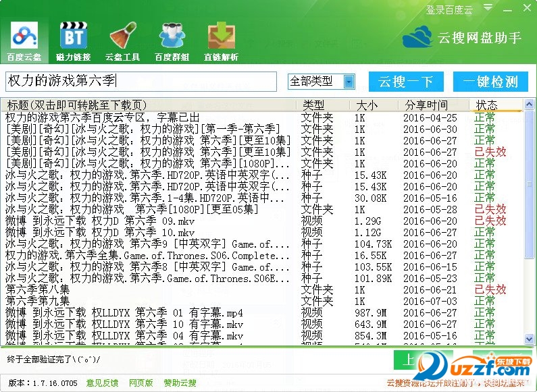Viewport: 537px width, 392px height.
Task: Sort by 标题 column header
Action: click(x=150, y=105)
